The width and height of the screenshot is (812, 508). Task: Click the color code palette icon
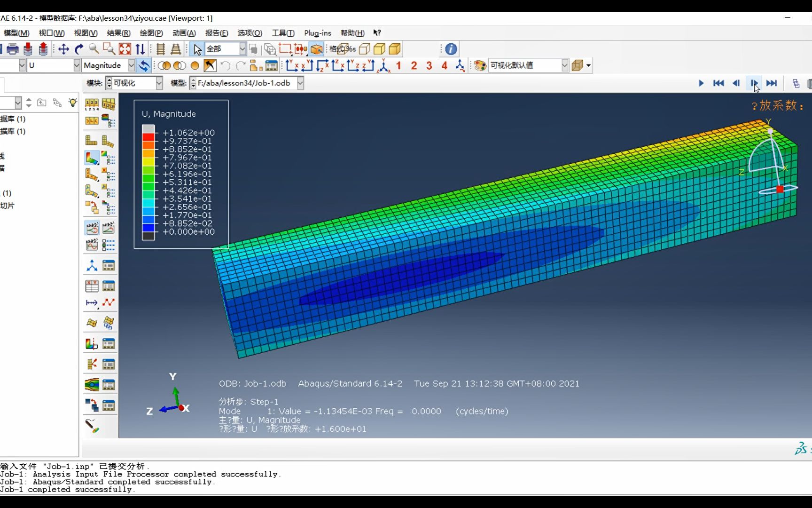coord(480,65)
